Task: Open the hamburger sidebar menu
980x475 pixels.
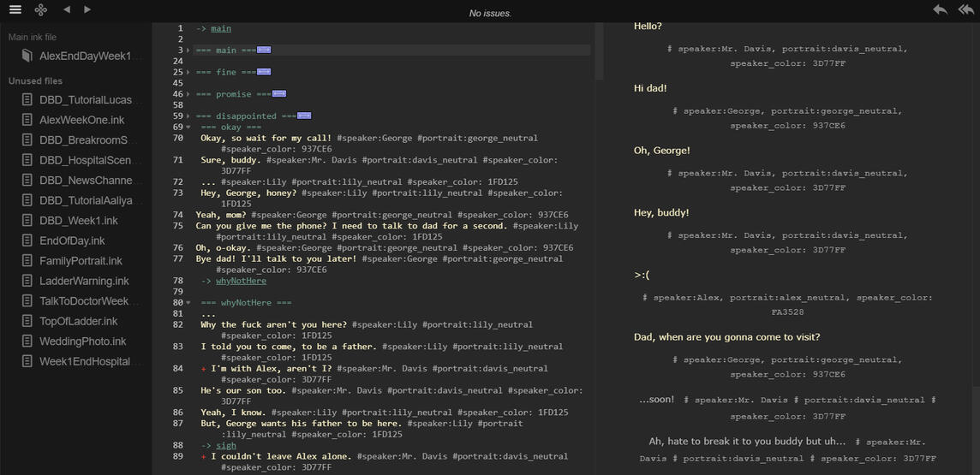Action: click(15, 9)
